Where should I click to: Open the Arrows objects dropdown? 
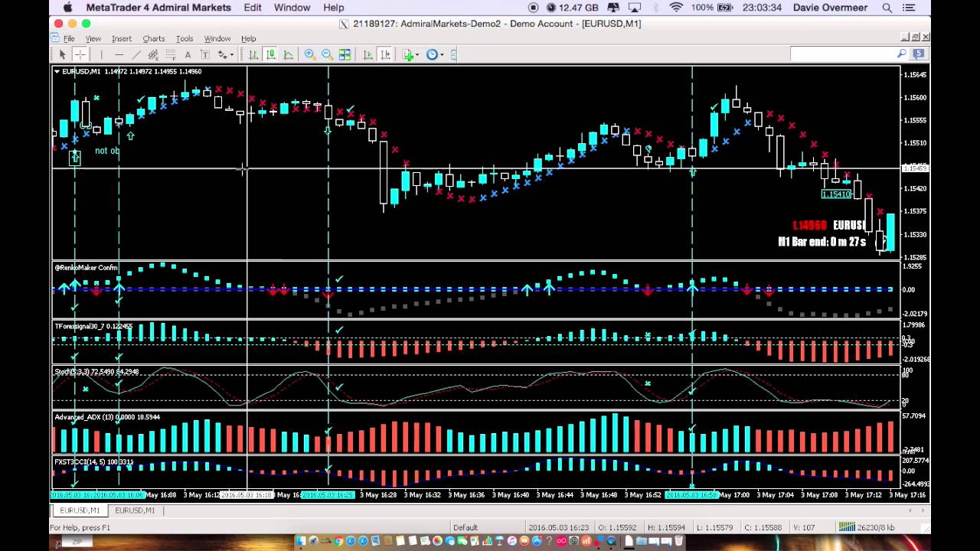coord(225,54)
